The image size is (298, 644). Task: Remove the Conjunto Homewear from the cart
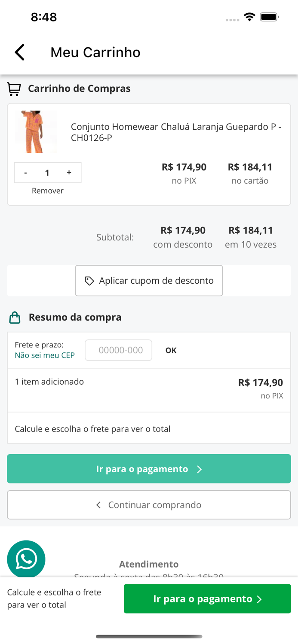47,190
